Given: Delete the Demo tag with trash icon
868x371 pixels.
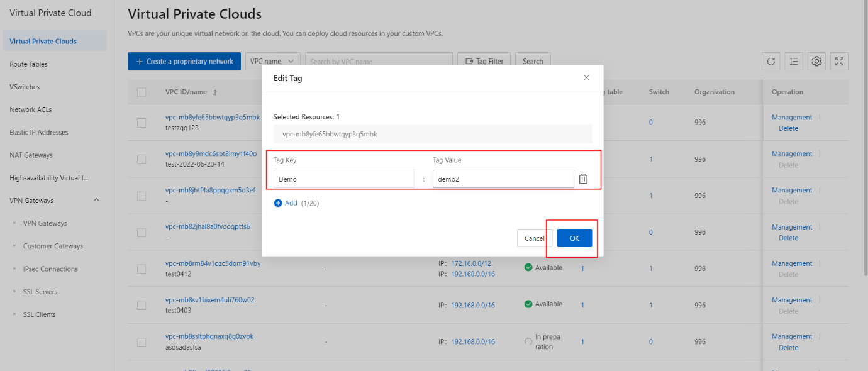Looking at the screenshot, I should [x=583, y=179].
